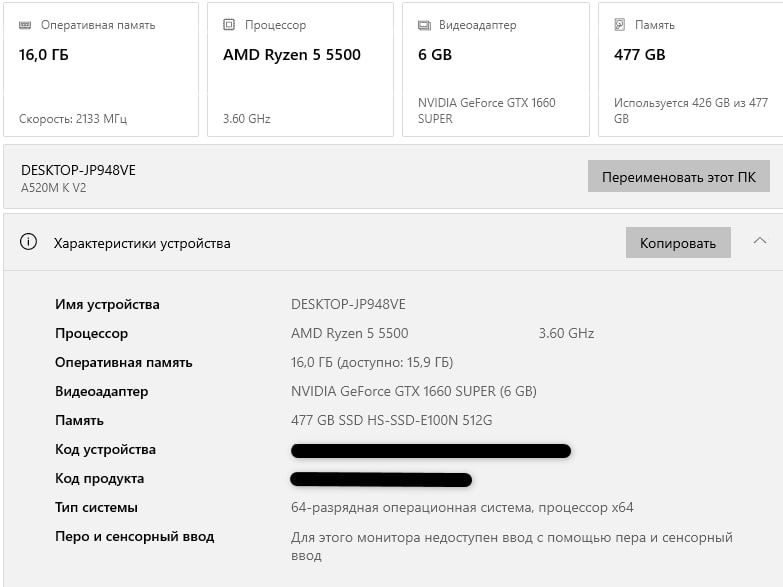Click the Процессор row label
This screenshot has width=783, height=587.
tap(92, 333)
